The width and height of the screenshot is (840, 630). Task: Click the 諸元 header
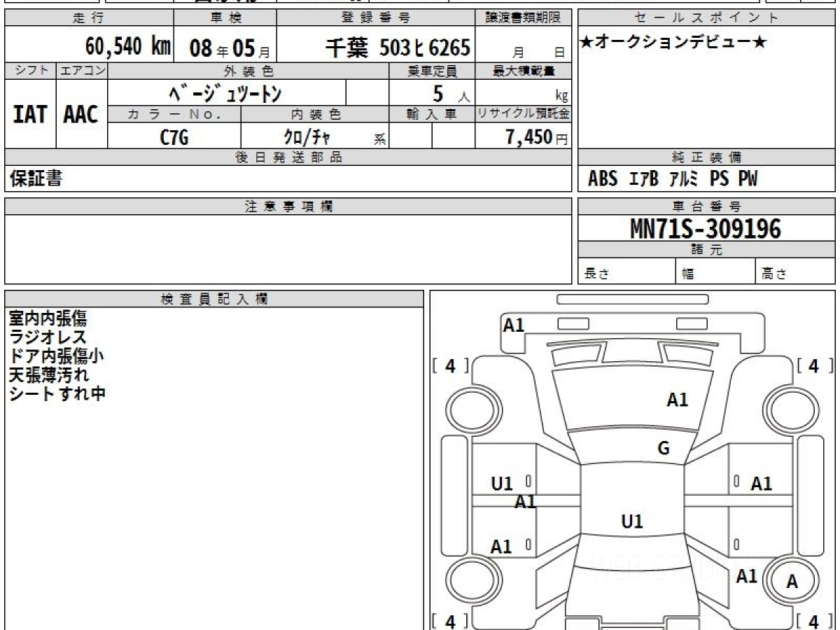click(x=706, y=250)
